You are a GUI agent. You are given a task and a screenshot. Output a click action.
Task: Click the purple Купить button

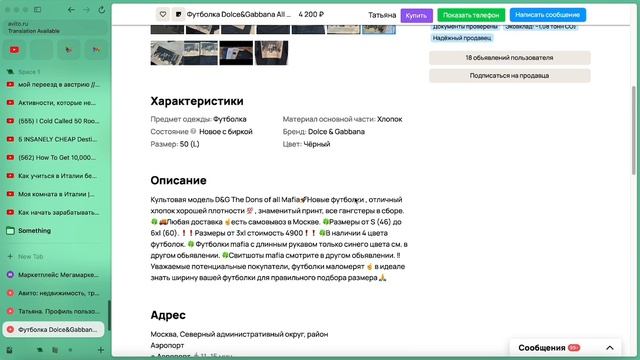tap(416, 15)
